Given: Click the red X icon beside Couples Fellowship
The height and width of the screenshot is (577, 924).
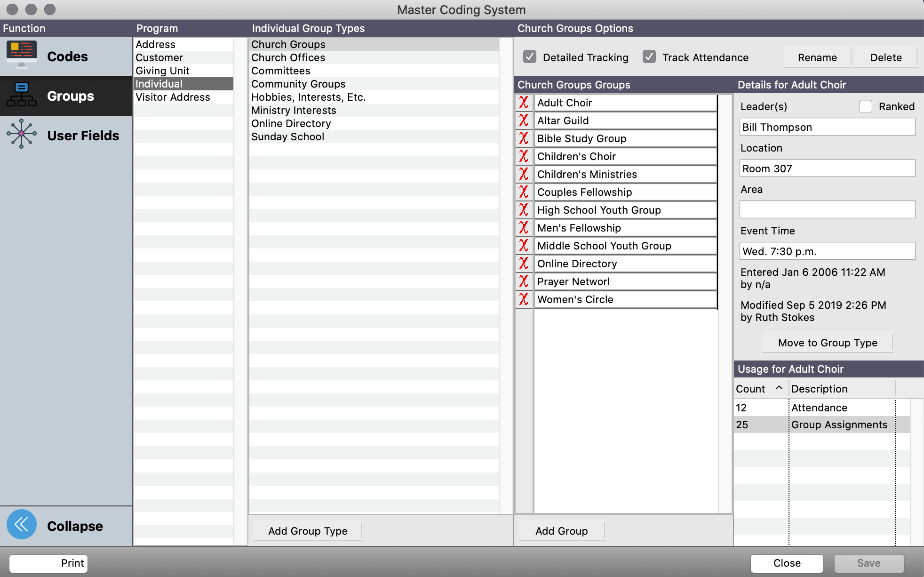Looking at the screenshot, I should [524, 192].
